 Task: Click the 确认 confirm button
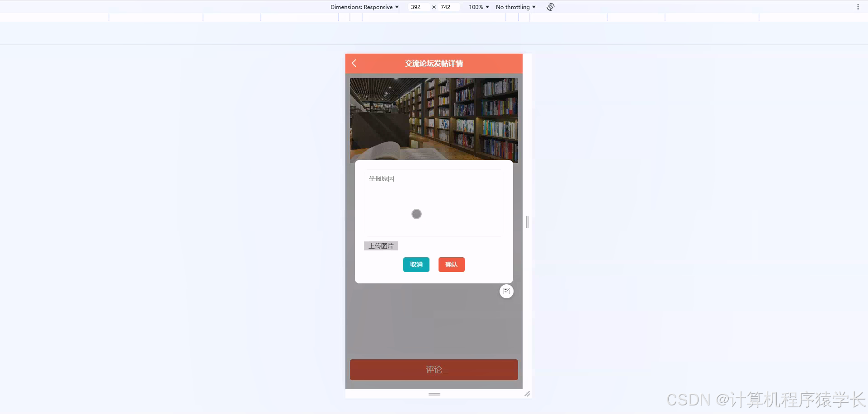tap(452, 264)
